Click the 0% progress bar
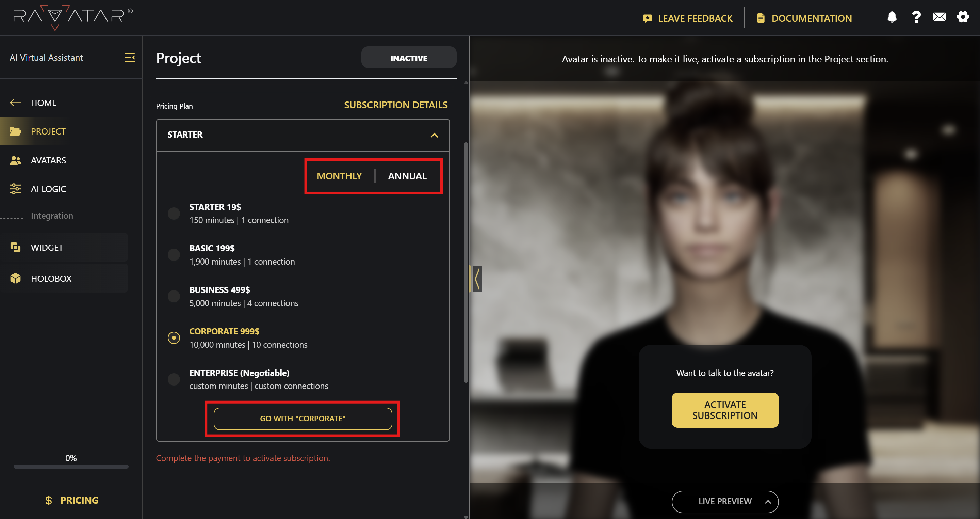Screen dimensions: 980x519 click(x=71, y=467)
